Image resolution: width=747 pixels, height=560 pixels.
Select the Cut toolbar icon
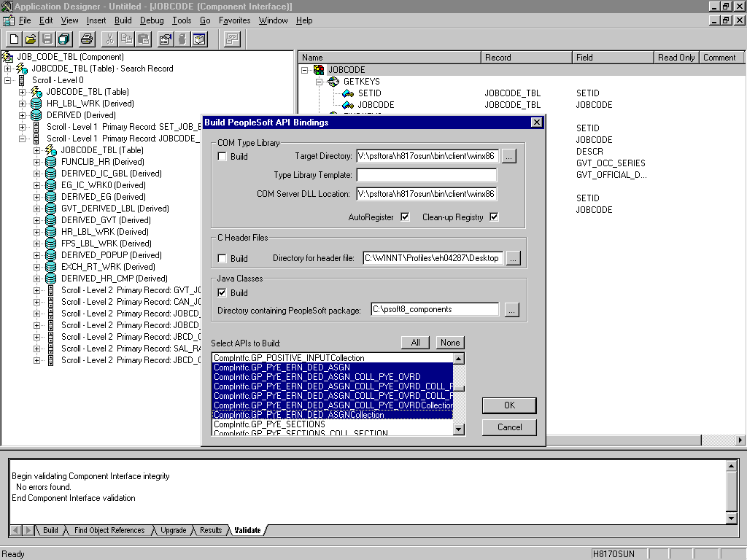click(x=109, y=39)
